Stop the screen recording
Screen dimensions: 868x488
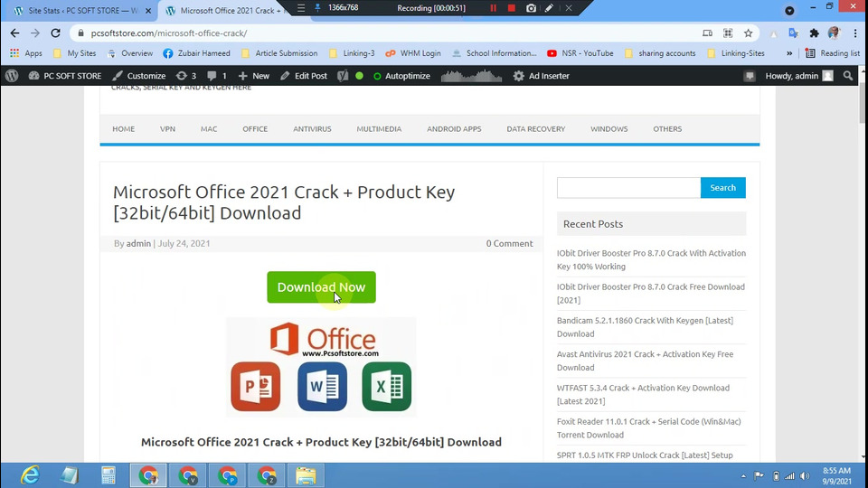tap(512, 8)
